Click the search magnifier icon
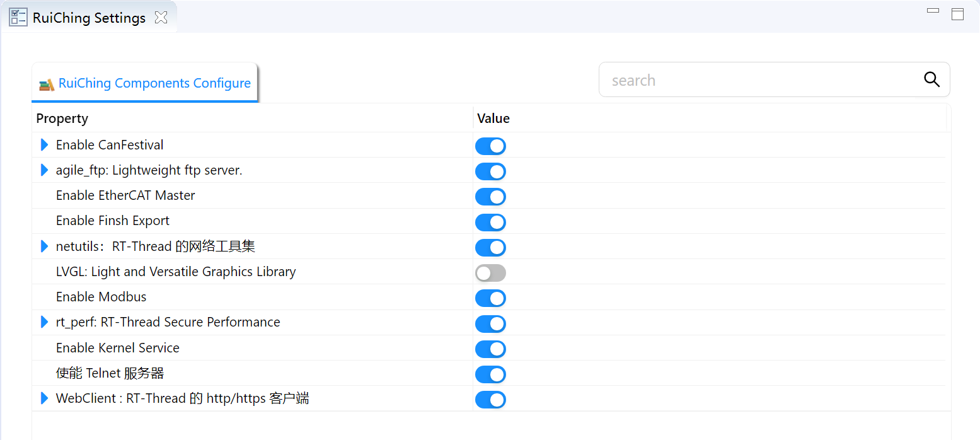 pos(931,80)
